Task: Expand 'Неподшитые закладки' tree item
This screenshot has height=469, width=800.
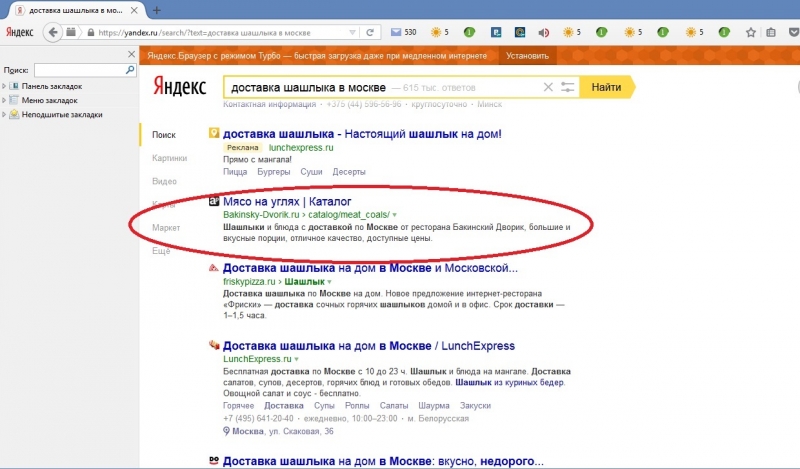Action: [x=4, y=115]
